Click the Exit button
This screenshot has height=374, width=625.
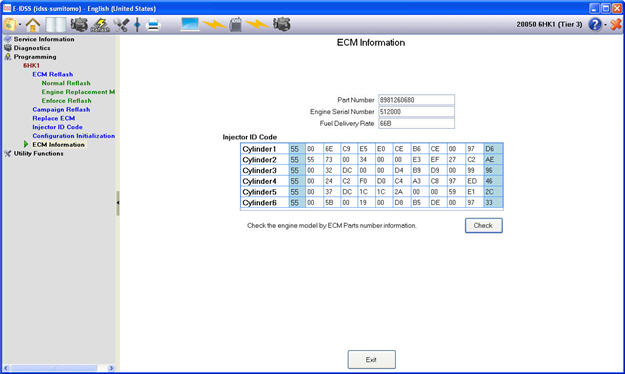[371, 359]
